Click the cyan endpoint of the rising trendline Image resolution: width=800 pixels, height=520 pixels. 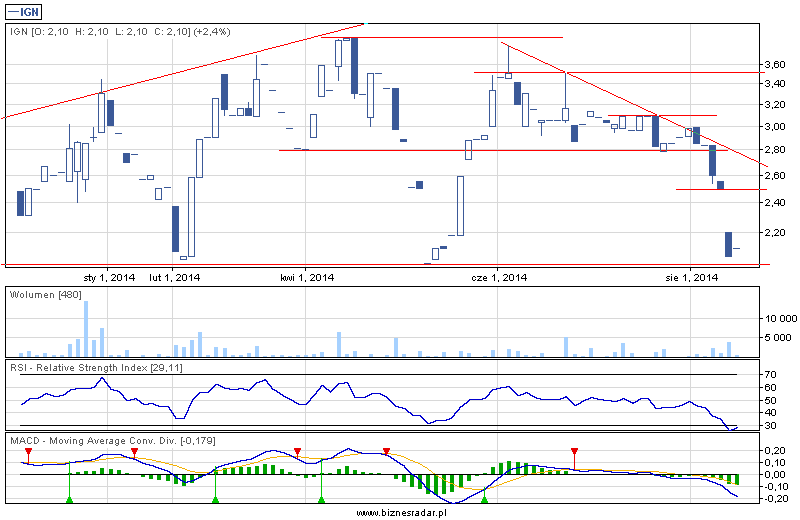[365, 22]
